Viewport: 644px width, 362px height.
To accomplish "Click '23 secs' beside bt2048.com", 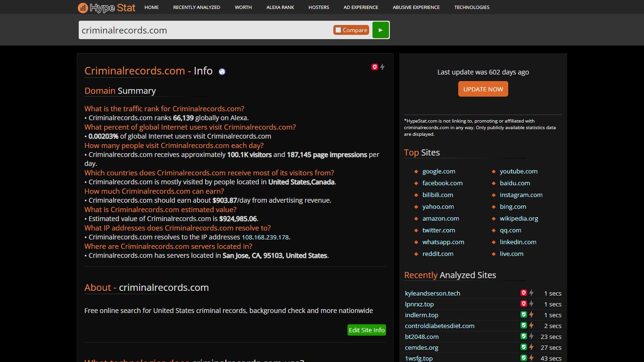I will (x=551, y=337).
